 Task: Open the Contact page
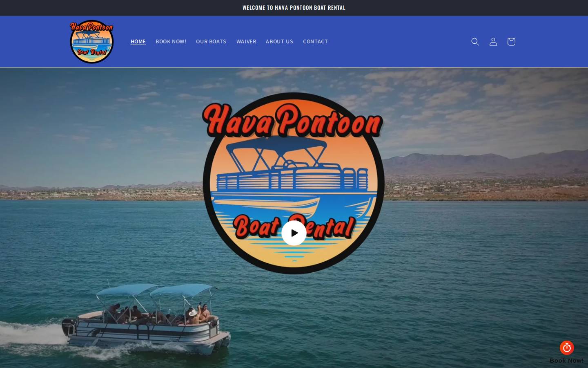click(x=315, y=42)
